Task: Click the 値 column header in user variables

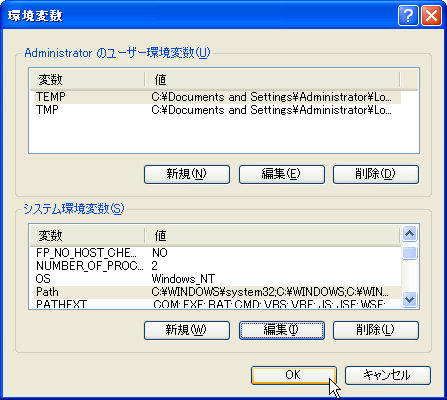Action: pyautogui.click(x=272, y=80)
